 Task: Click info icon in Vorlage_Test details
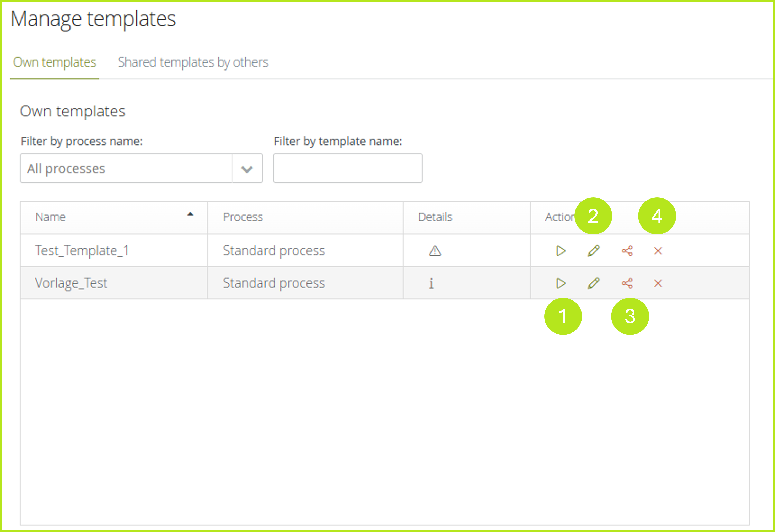tap(431, 283)
